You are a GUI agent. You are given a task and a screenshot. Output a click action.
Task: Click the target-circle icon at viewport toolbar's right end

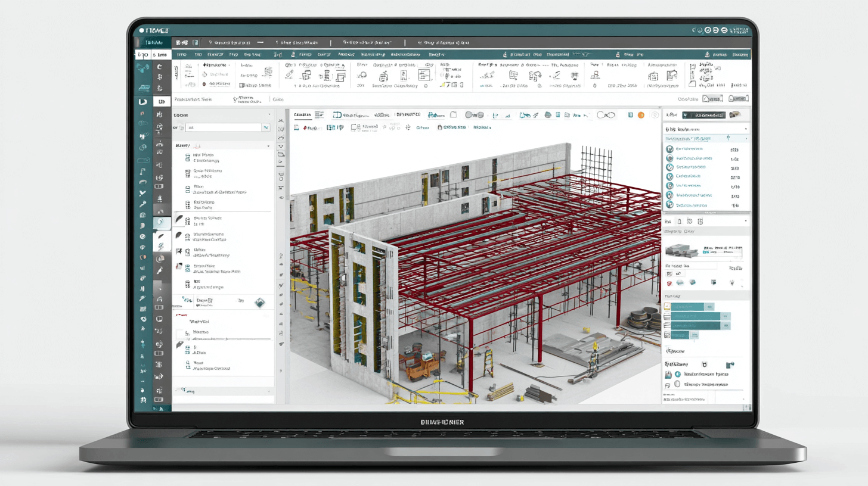(655, 115)
